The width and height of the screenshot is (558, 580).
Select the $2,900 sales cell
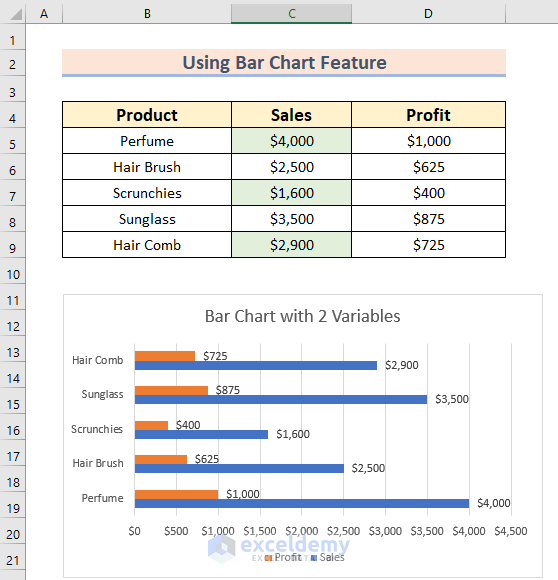click(291, 245)
